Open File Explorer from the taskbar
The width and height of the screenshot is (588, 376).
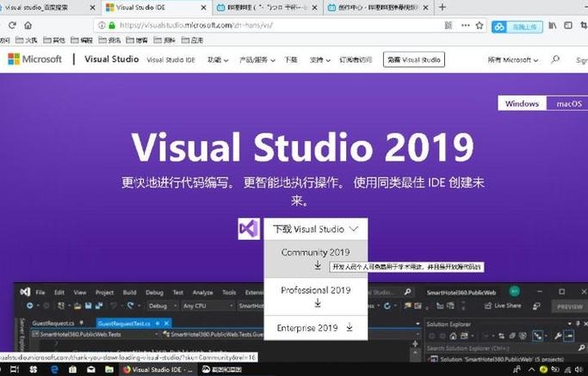109,370
